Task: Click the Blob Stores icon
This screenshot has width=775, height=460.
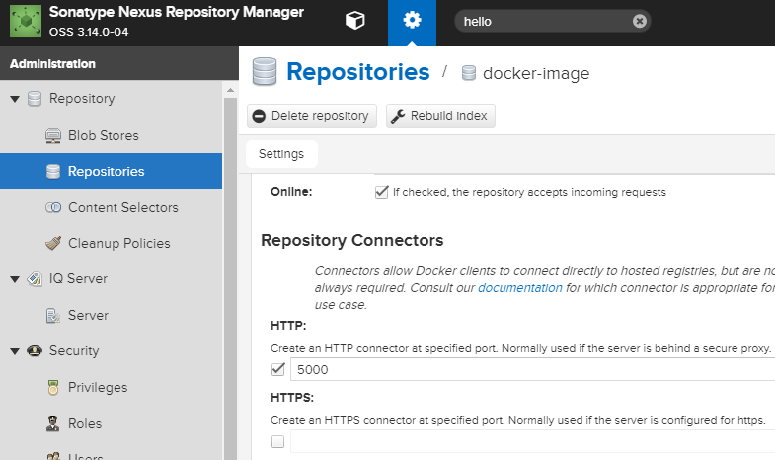Action: point(53,135)
